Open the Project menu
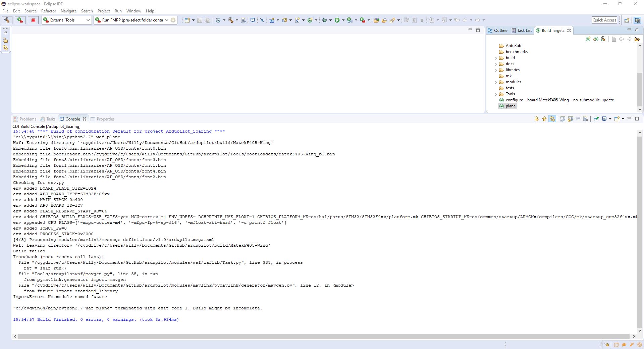This screenshot has width=644, height=349. 104,11
